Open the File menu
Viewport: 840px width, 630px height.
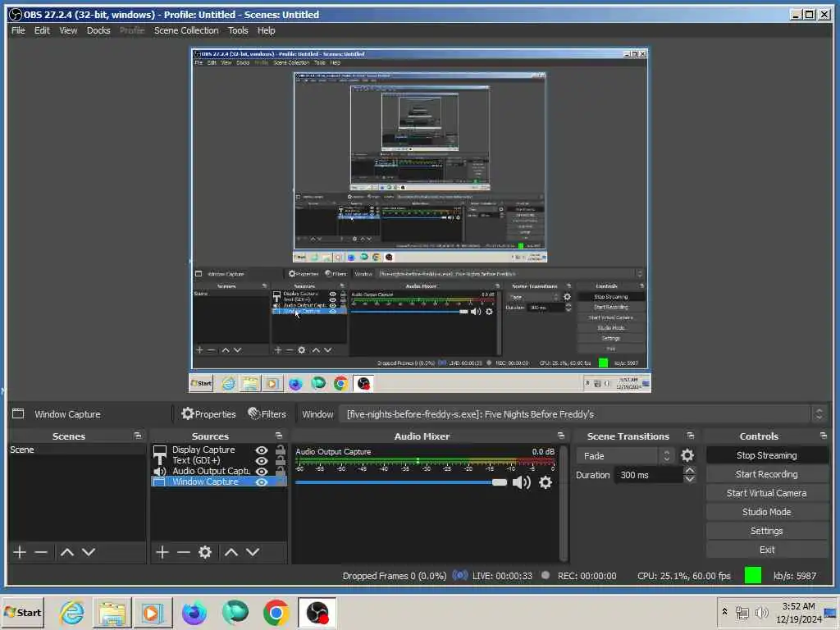coord(18,30)
